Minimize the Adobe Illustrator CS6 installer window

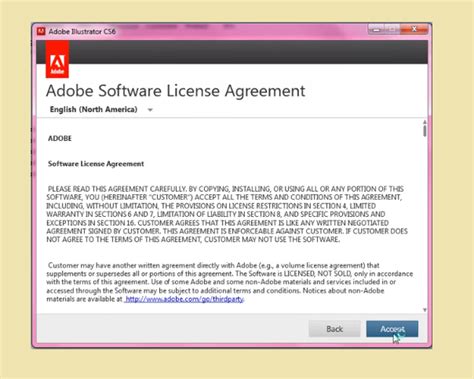(376, 29)
